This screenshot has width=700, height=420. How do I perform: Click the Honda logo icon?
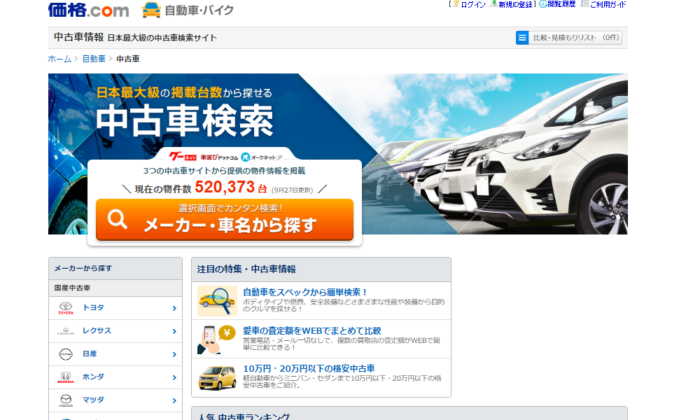[x=66, y=378]
